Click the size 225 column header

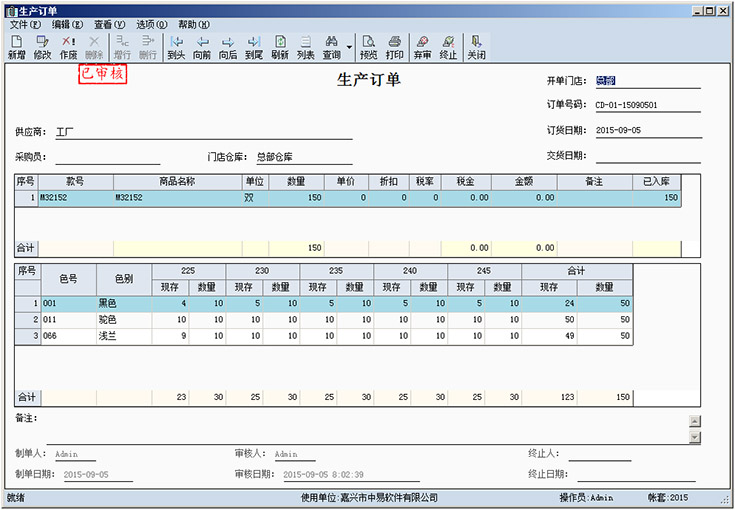(x=188, y=271)
